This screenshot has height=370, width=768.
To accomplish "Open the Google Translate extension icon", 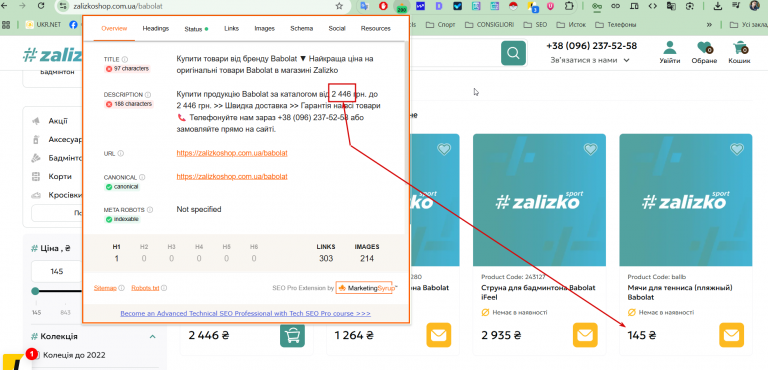I will pos(364,6).
